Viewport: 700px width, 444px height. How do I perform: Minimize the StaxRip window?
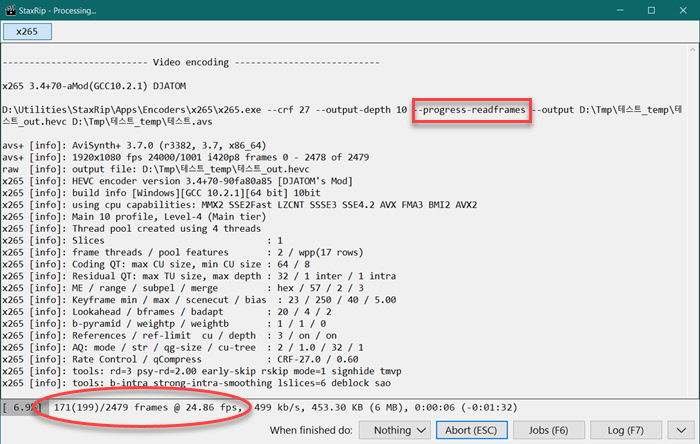(620, 10)
